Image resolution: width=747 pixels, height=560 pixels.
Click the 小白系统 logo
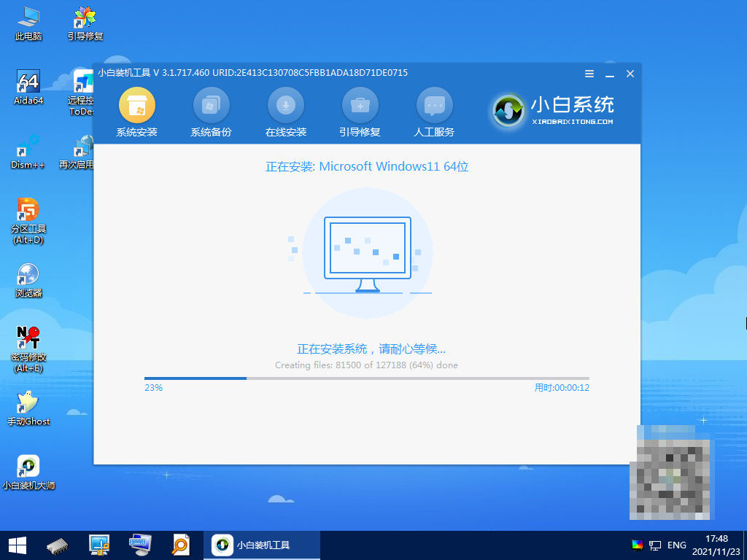click(x=552, y=110)
